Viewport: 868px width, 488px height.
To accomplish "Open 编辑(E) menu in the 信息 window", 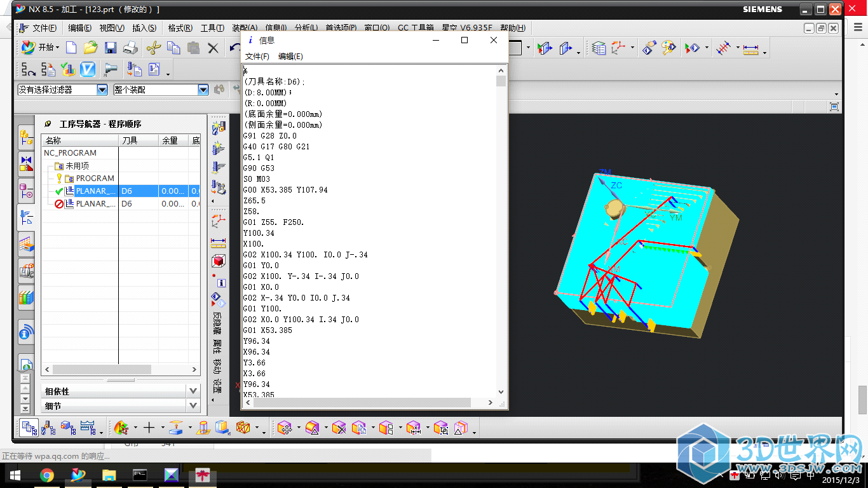I will [x=290, y=57].
